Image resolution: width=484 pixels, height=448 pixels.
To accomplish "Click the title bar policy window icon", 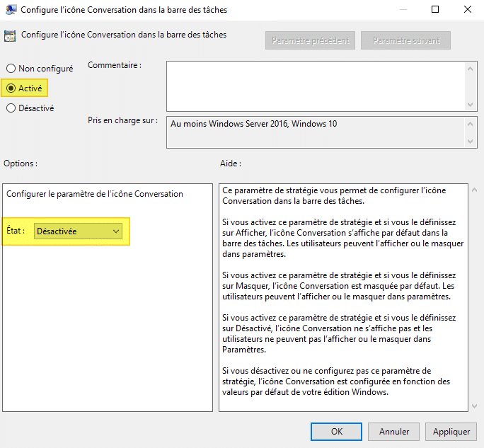I will tap(11, 10).
